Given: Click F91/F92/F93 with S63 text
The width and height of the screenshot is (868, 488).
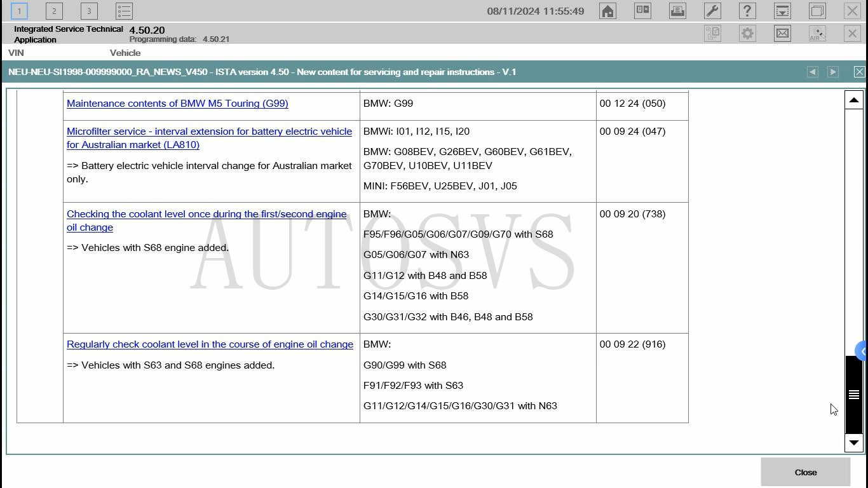Looking at the screenshot, I should tap(413, 386).
